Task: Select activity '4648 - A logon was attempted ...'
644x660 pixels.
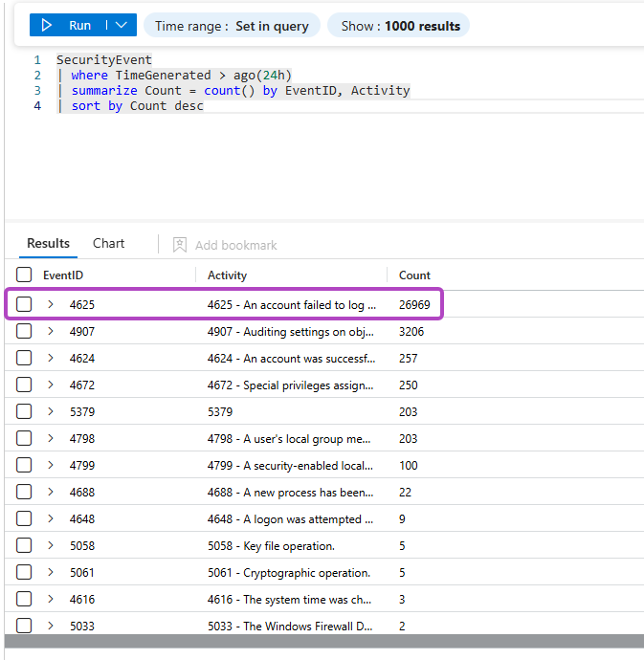Action: click(290, 519)
